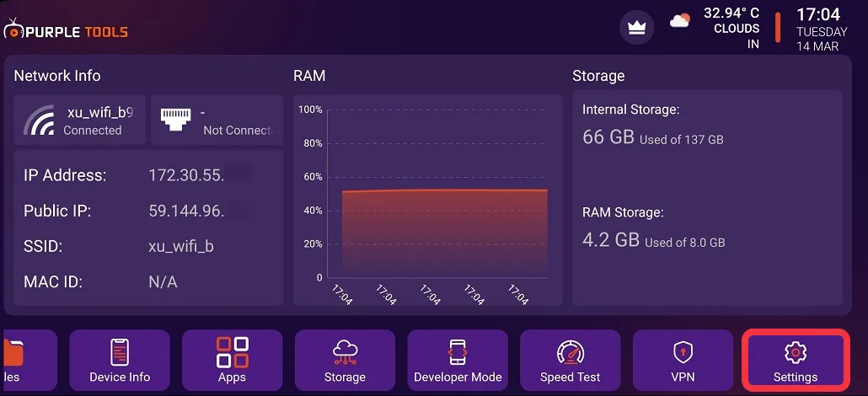Click the cloudy weather icon
This screenshot has height=396, width=868.
click(680, 21)
